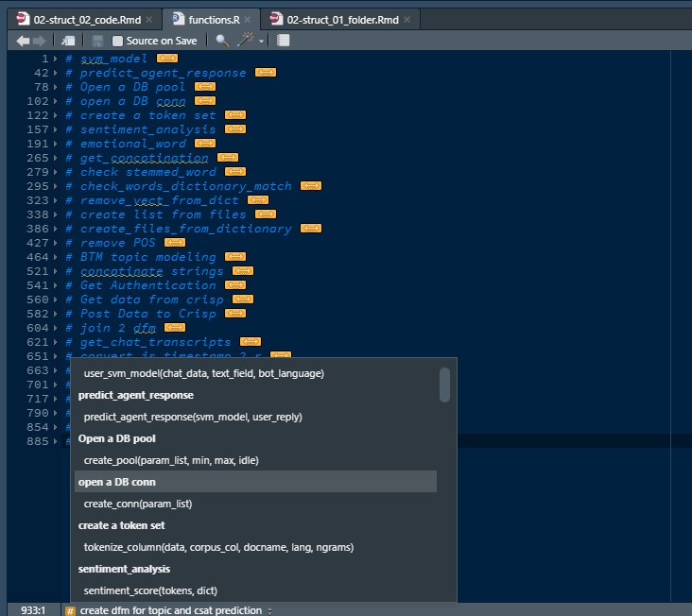Switch to the 02-struct_02_code.Rmd tab
Viewport: 692px width, 616px height.
click(87, 20)
